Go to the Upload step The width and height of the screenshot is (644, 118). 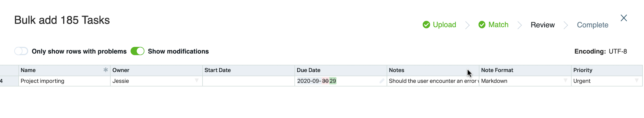[444, 25]
